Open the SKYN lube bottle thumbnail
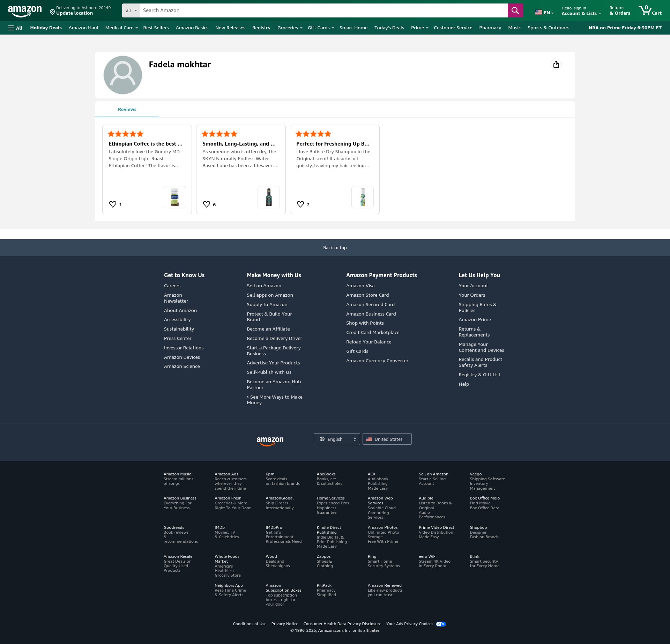 point(269,197)
